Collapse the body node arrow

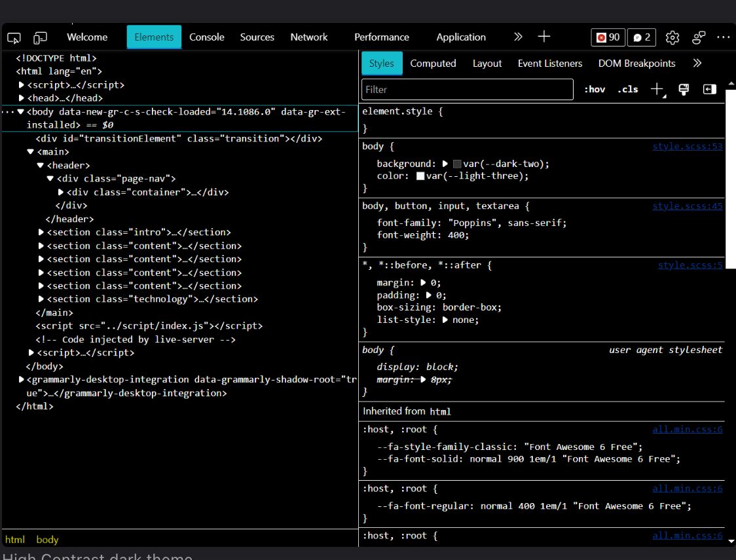point(21,112)
